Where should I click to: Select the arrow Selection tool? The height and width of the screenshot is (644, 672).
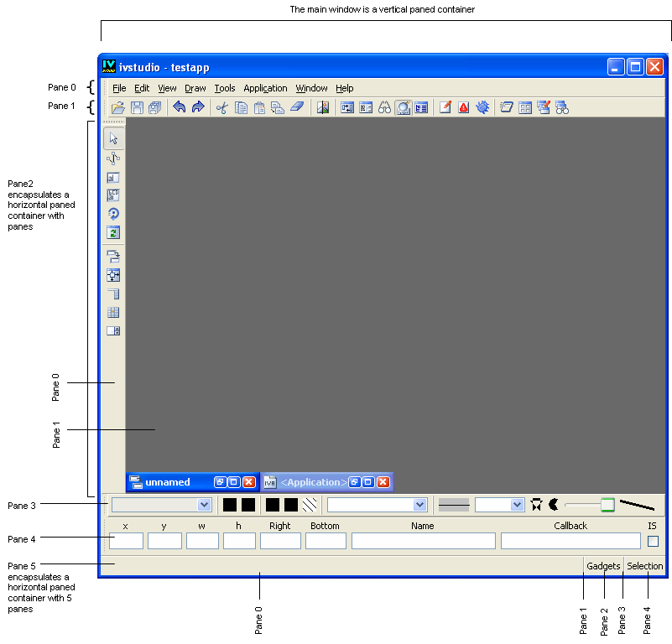tap(113, 138)
